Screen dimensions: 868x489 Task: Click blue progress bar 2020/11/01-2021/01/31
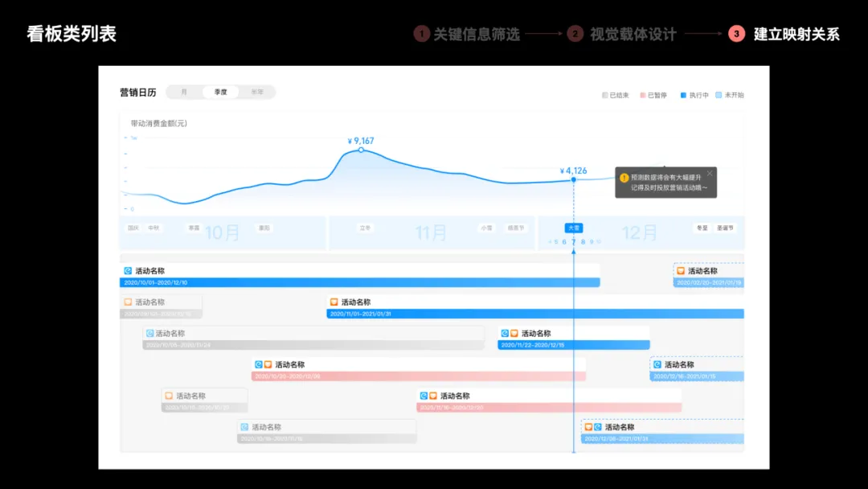535,314
